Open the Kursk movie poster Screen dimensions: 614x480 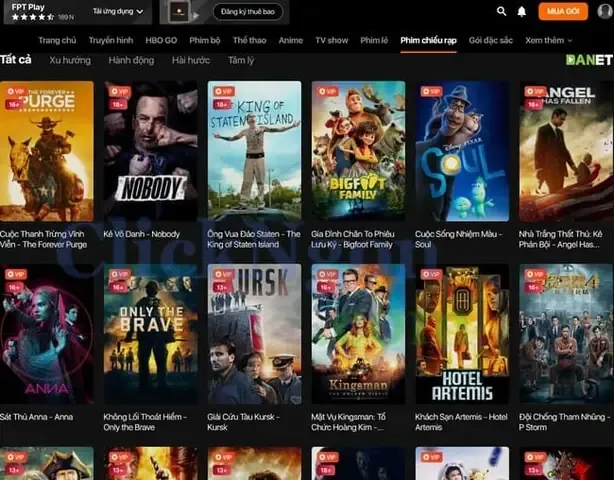coord(255,334)
